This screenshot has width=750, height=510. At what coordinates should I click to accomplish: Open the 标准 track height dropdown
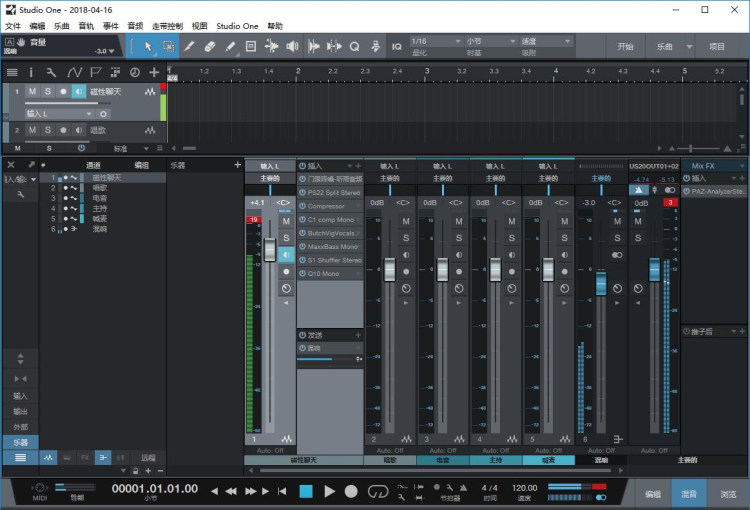coord(130,148)
